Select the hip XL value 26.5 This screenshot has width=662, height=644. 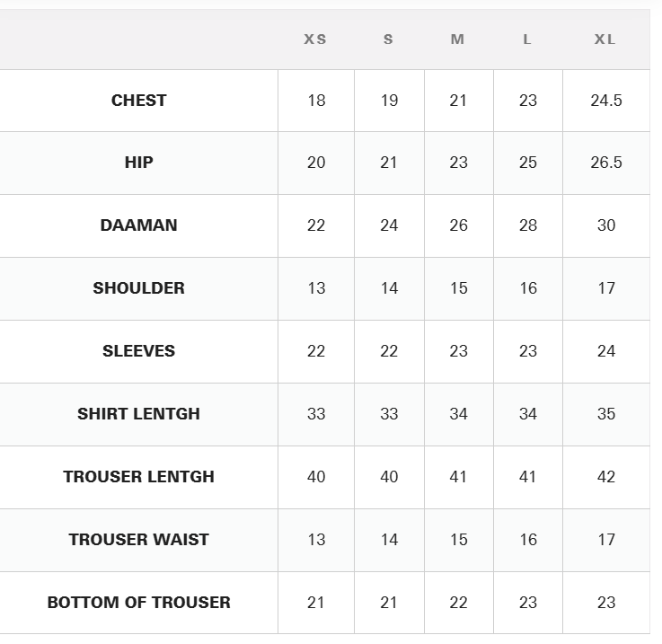click(x=606, y=163)
